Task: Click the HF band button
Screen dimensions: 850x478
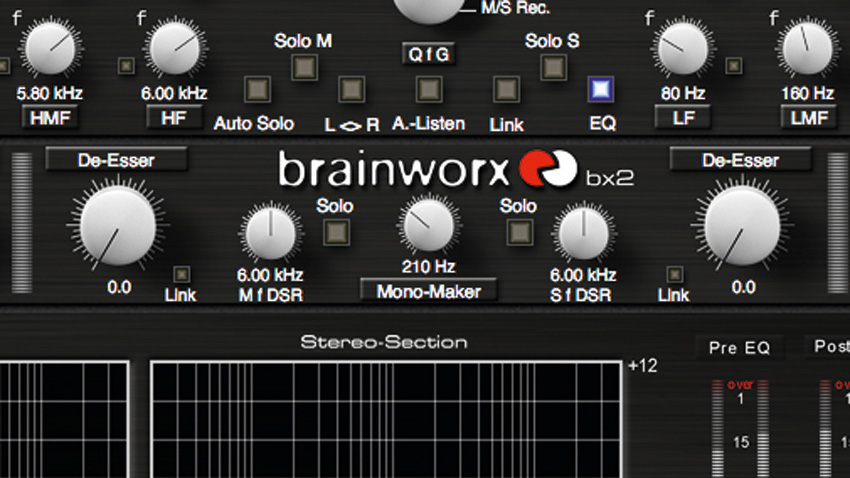Action: coord(174,118)
